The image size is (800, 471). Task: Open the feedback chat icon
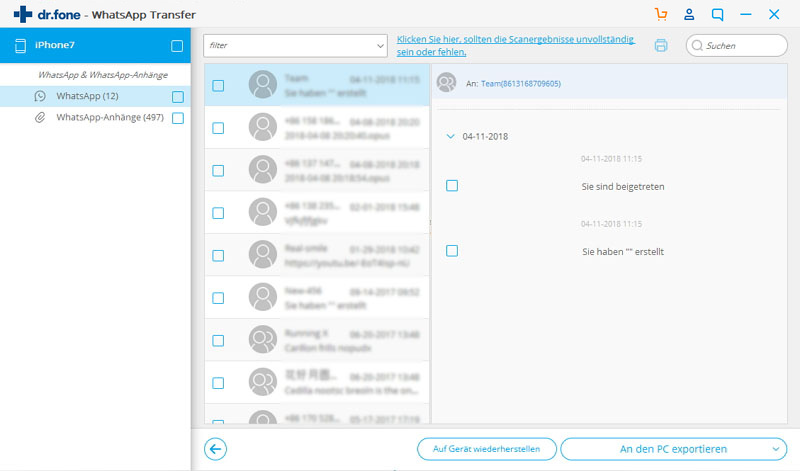(x=717, y=14)
